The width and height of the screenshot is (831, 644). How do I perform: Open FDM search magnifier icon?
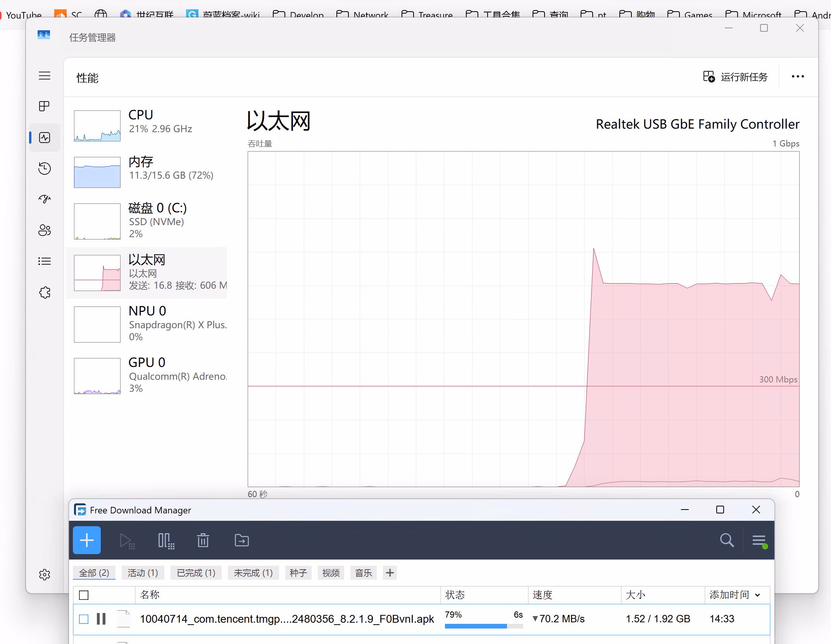click(727, 540)
